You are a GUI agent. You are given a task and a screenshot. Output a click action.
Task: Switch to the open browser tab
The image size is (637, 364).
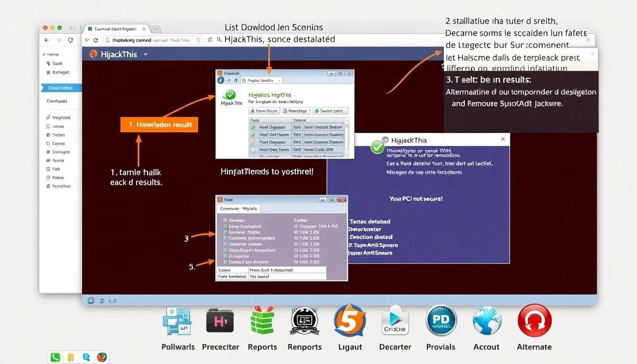(116, 29)
